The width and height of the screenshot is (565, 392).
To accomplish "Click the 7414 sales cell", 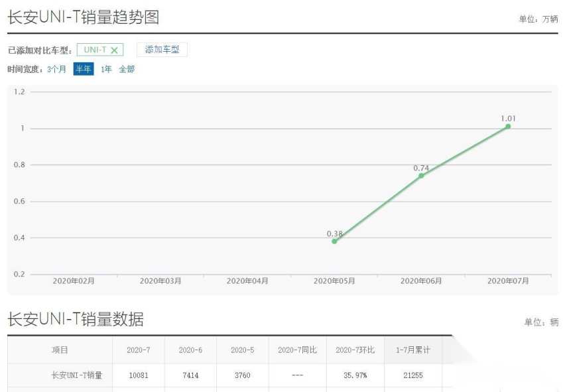I will point(190,375).
